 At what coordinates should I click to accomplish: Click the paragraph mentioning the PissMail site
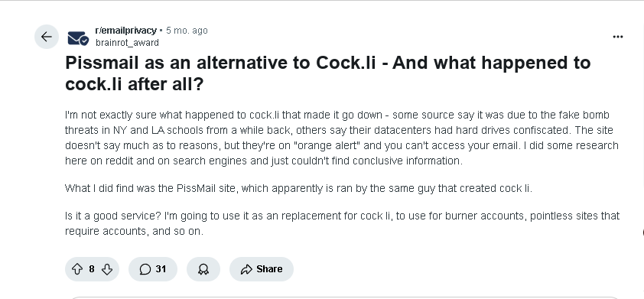point(298,189)
